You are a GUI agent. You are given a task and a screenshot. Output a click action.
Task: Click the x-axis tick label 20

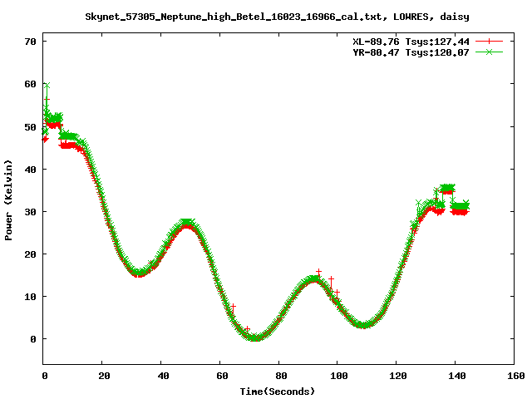point(104,376)
